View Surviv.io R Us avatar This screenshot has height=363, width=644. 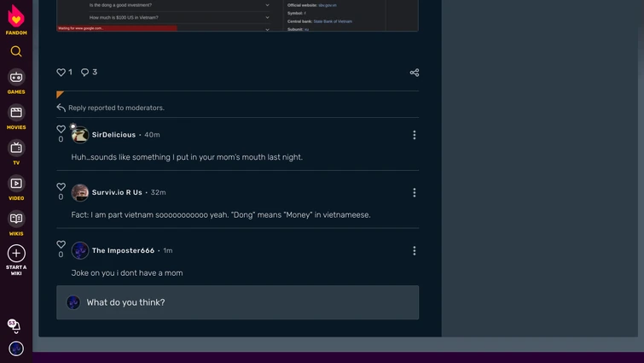pos(79,192)
